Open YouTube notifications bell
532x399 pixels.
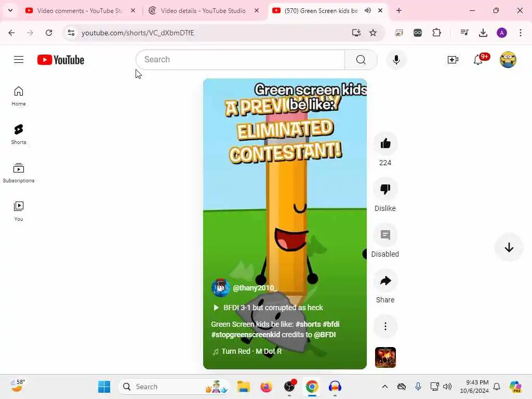tap(478, 60)
